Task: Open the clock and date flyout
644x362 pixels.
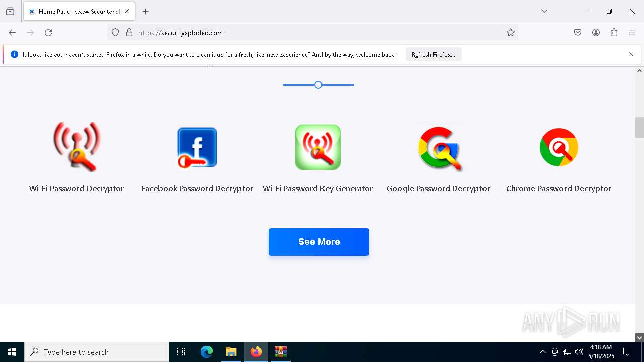Action: tap(601, 352)
